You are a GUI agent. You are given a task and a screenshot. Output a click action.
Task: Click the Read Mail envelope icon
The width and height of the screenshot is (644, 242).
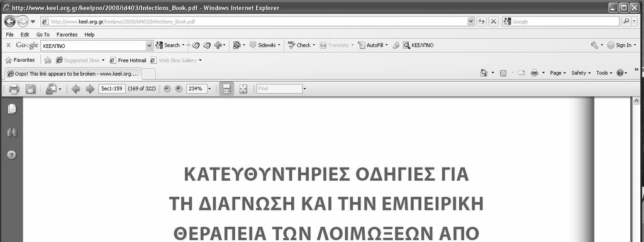521,73
